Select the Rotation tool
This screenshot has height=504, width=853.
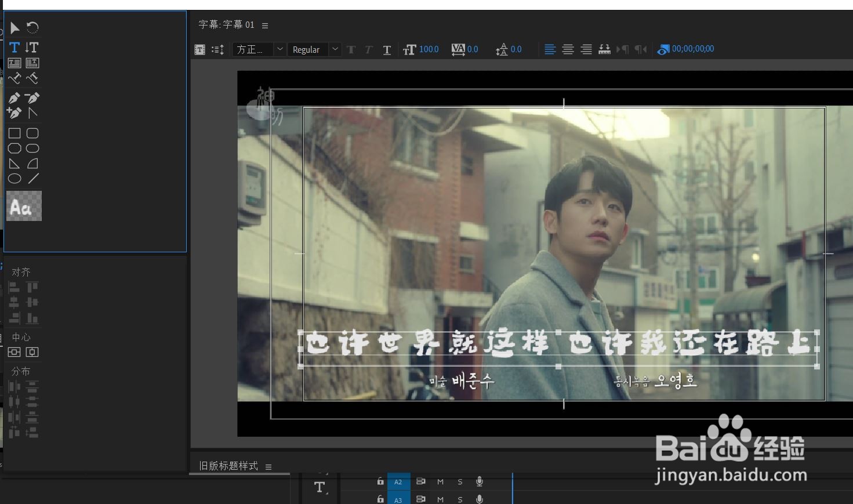[32, 27]
